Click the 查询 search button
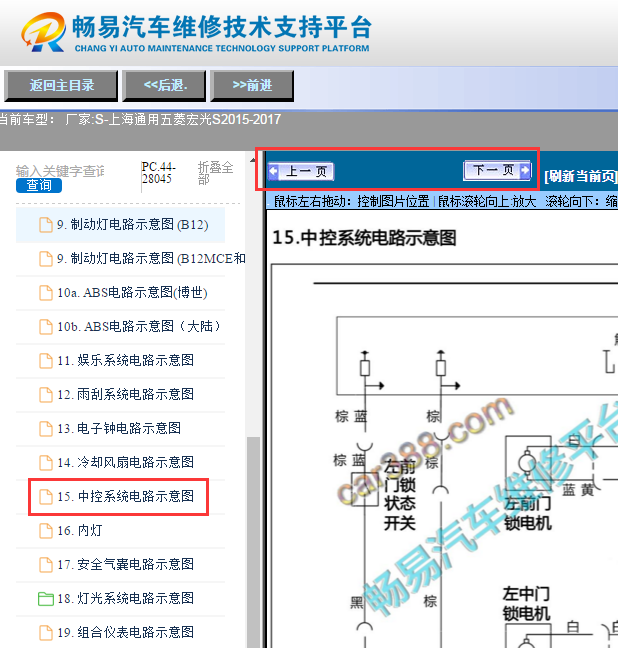Image resolution: width=618 pixels, height=648 pixels. (x=39, y=185)
